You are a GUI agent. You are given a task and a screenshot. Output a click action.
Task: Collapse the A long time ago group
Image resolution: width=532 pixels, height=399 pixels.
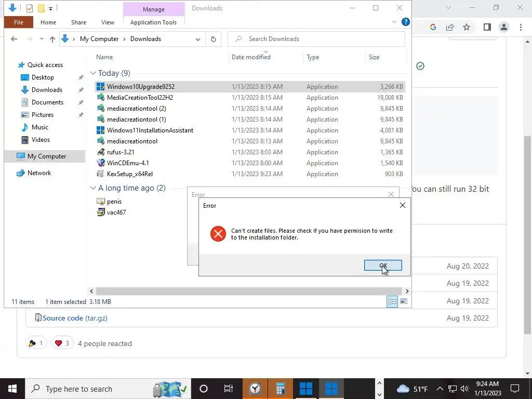pyautogui.click(x=93, y=188)
